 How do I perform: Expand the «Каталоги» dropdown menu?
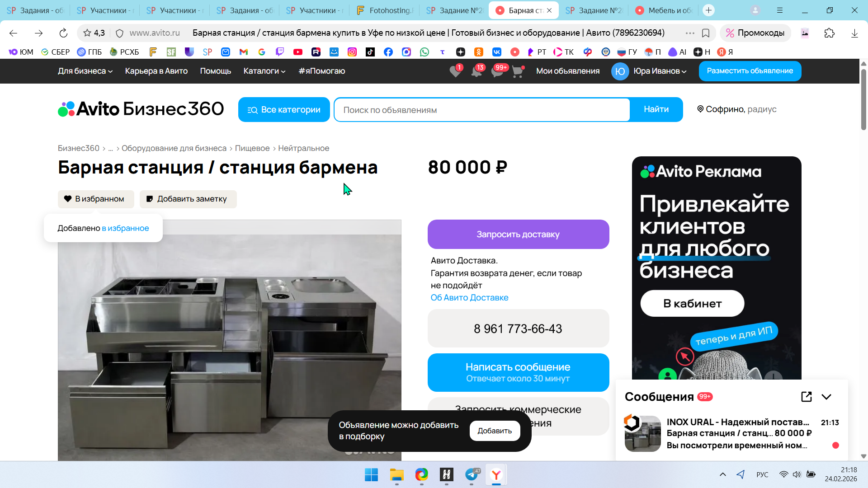[264, 71]
